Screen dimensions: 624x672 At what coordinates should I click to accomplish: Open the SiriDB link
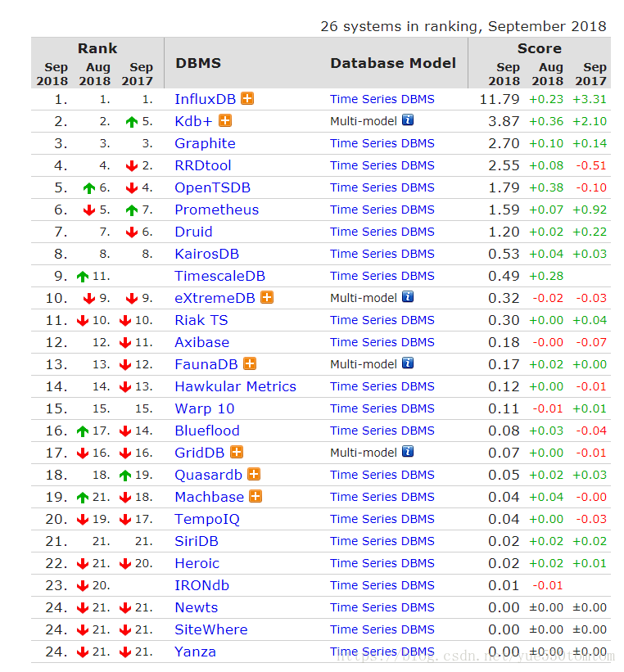coord(197,541)
